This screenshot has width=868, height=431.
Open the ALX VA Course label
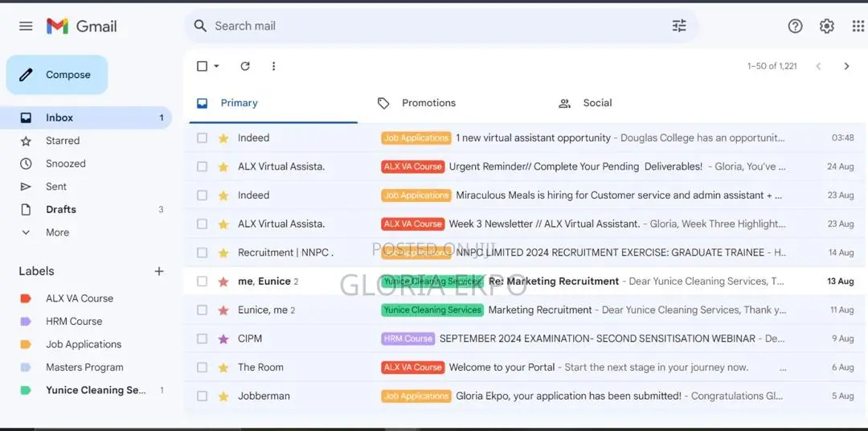[x=79, y=298]
